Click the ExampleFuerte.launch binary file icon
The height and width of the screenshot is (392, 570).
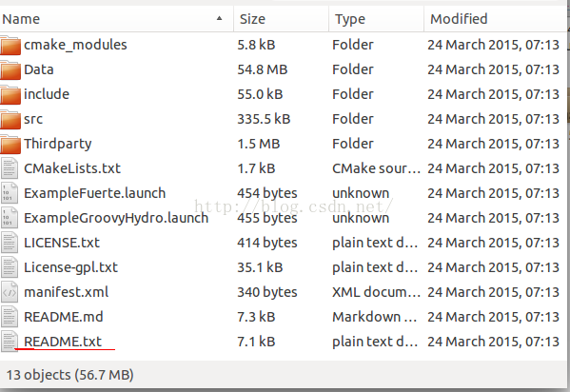(x=10, y=193)
